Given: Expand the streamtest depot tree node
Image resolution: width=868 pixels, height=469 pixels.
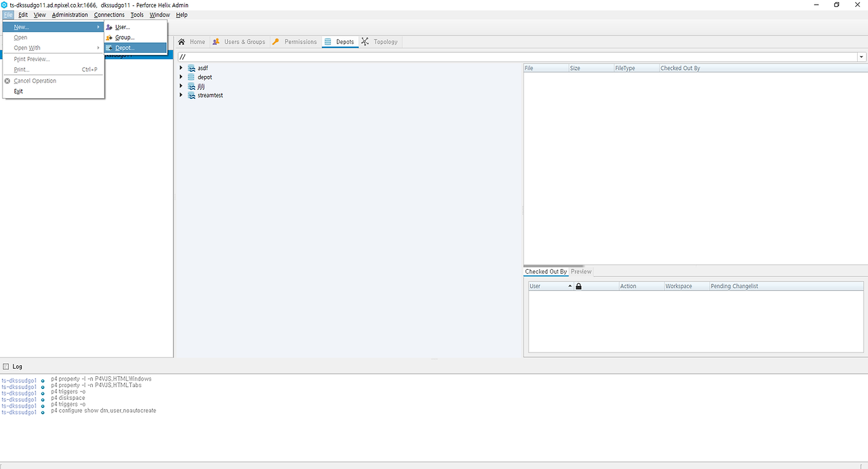Looking at the screenshot, I should (181, 96).
